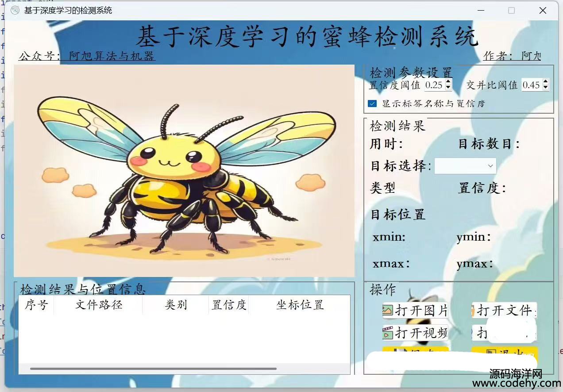Click the 置信度阈值 label

pos(395,85)
